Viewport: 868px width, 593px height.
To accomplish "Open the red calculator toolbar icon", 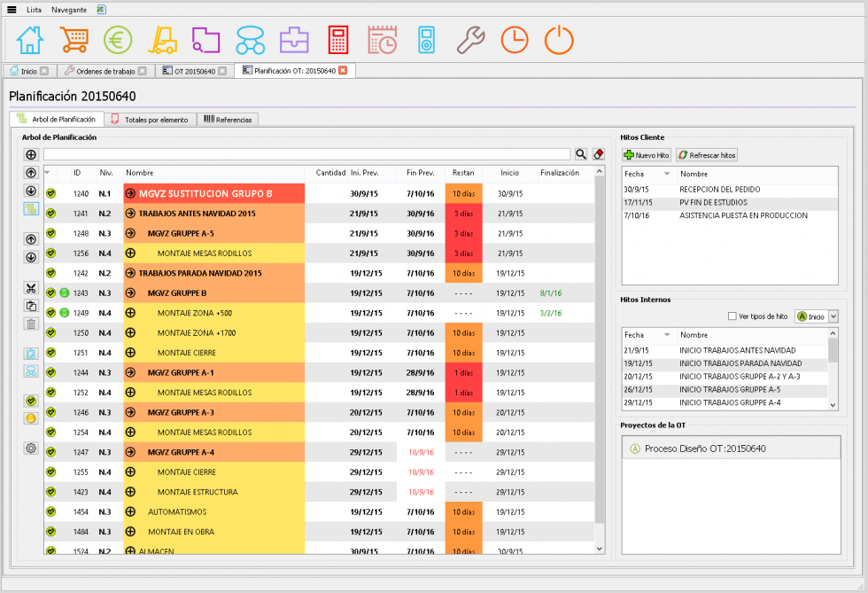I will click(x=338, y=41).
